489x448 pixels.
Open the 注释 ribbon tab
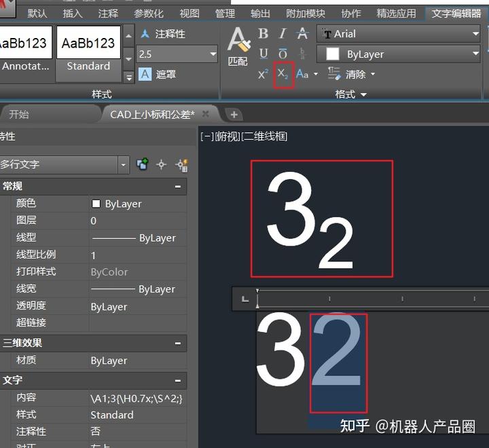click(108, 14)
